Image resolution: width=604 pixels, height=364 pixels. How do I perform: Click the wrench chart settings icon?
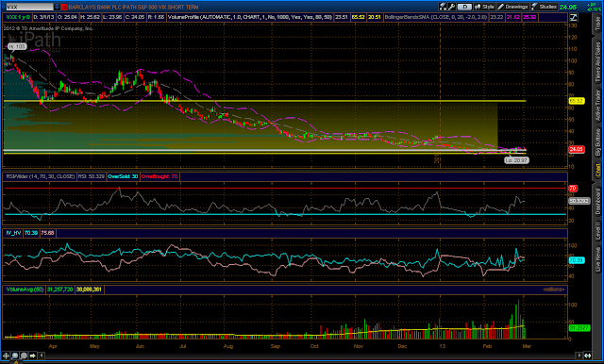[451, 7]
